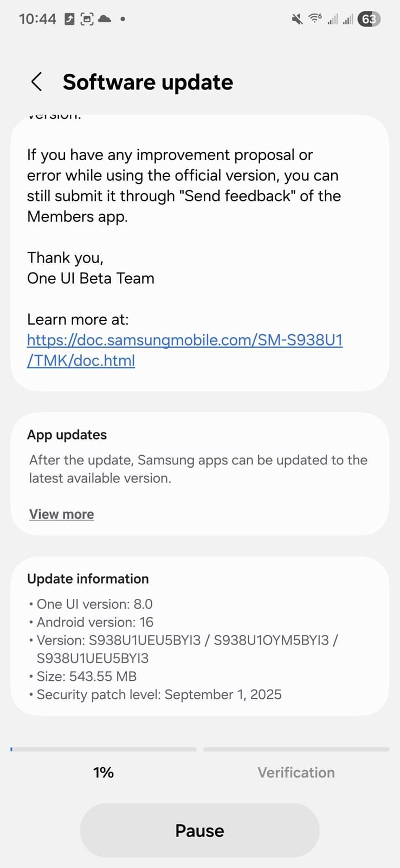This screenshot has height=868, width=400.
Task: Expand View more under App updates
Action: [61, 514]
